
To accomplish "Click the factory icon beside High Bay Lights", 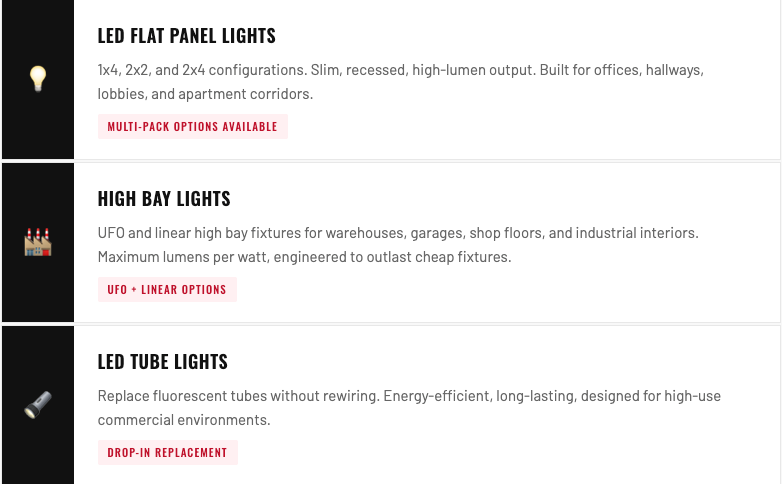I will point(38,242).
